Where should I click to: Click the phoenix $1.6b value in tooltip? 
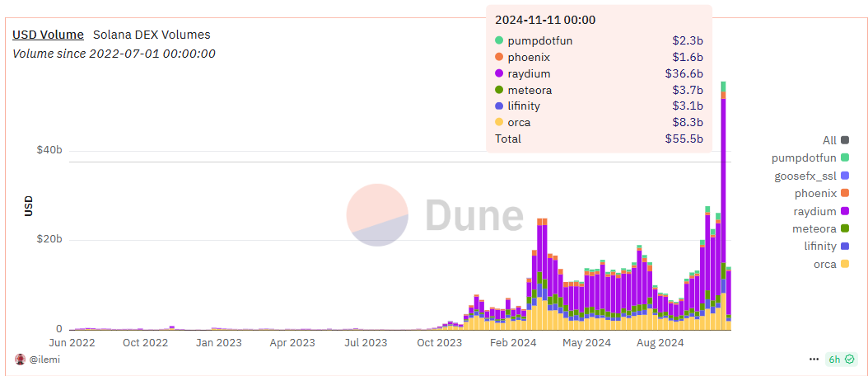(688, 57)
